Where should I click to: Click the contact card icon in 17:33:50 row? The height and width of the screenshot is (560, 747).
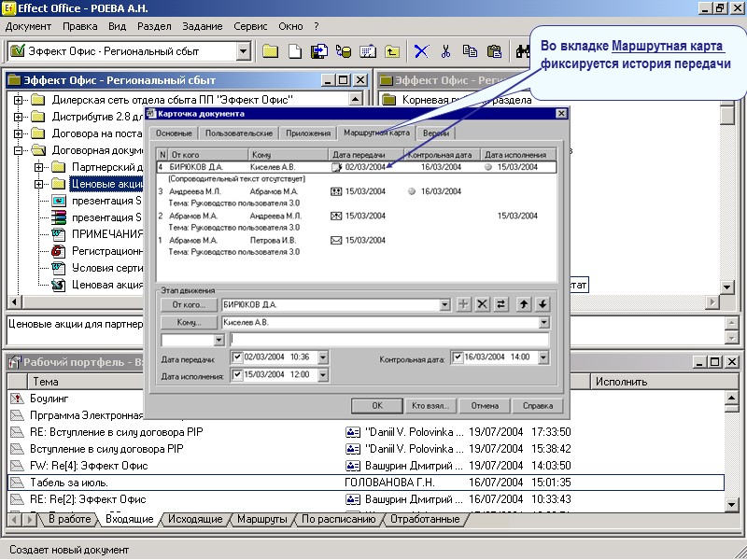click(353, 432)
